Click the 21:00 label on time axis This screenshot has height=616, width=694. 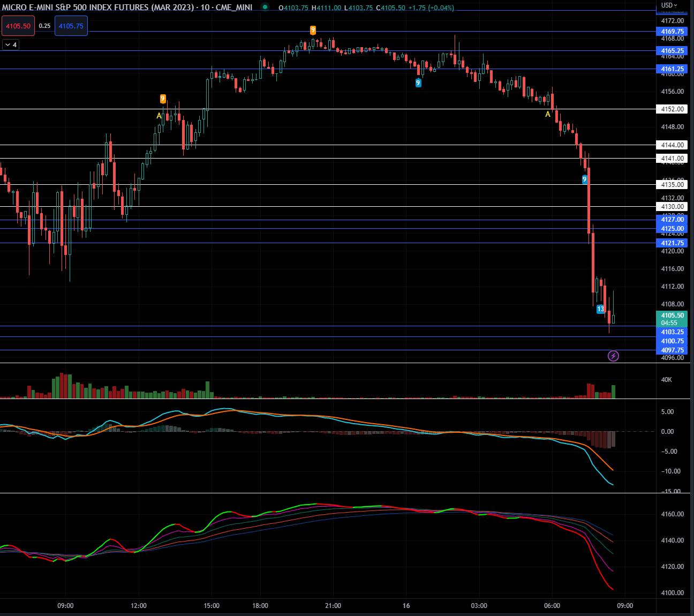[x=333, y=606]
